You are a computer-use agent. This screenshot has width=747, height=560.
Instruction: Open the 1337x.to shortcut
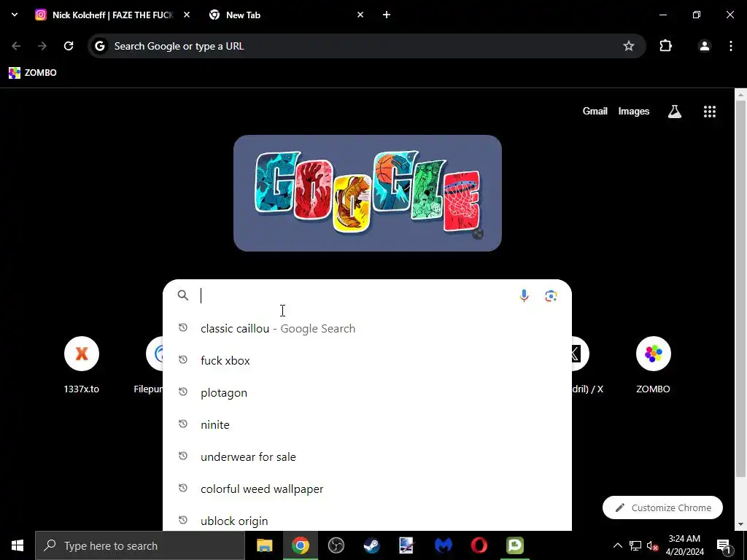[x=82, y=365]
